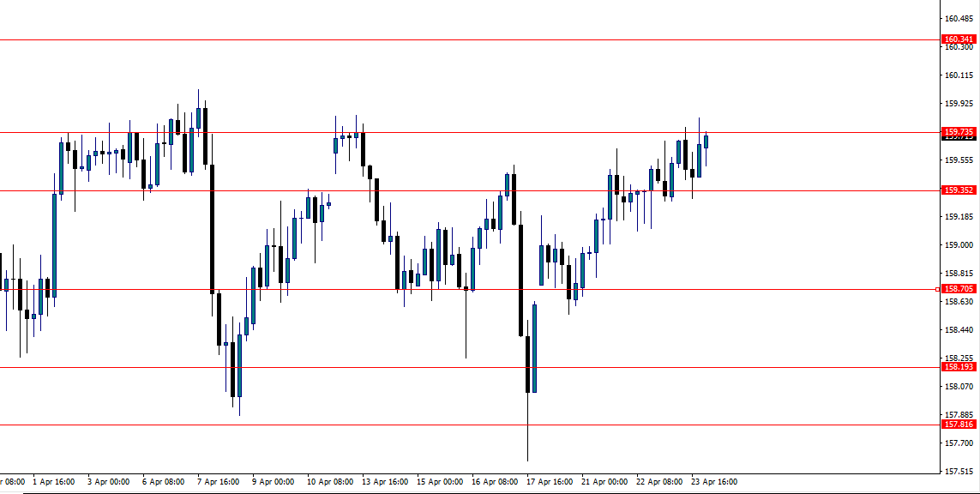Viewport: 980px width, 494px height.
Task: Select the horizontal line at level 159.352
Action: pyautogui.click(x=469, y=190)
